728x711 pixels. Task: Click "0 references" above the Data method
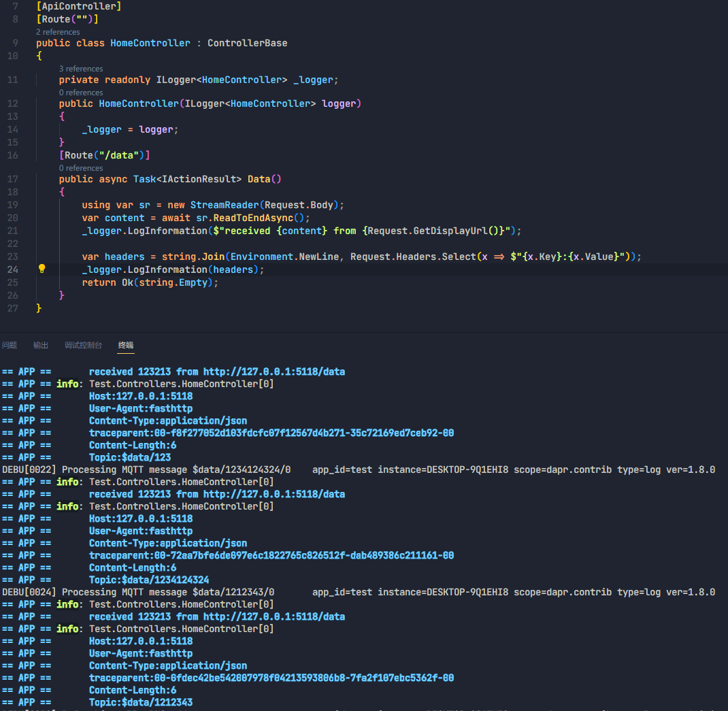[81, 167]
